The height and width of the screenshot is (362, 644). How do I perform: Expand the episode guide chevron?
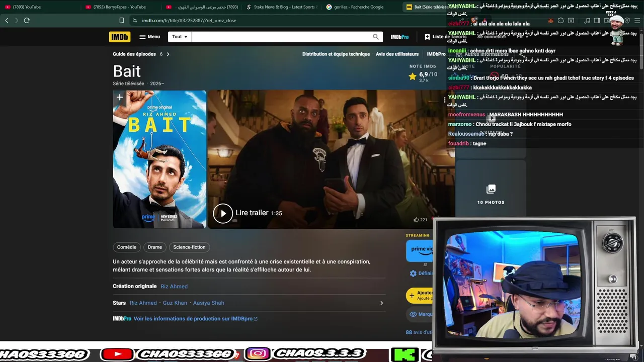(x=168, y=54)
